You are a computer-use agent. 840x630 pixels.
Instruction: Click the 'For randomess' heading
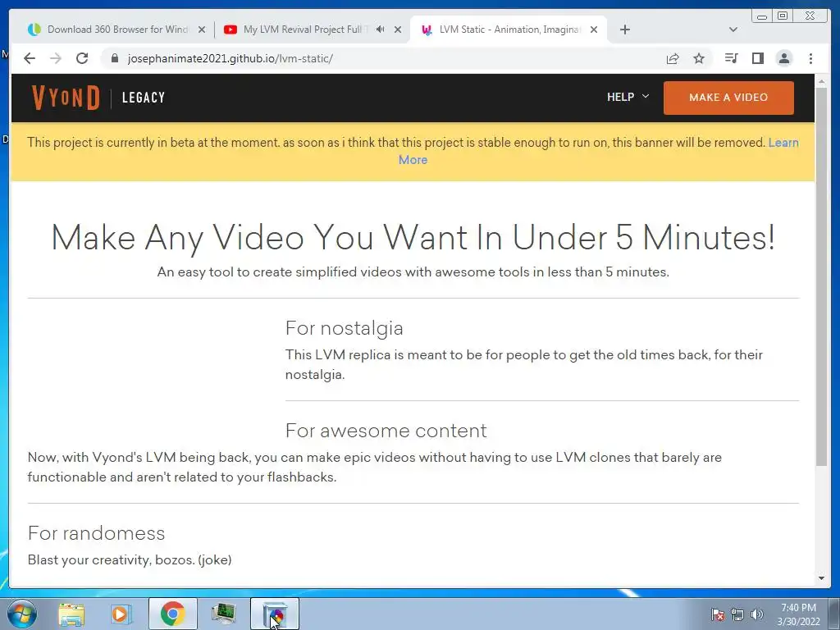coord(97,533)
